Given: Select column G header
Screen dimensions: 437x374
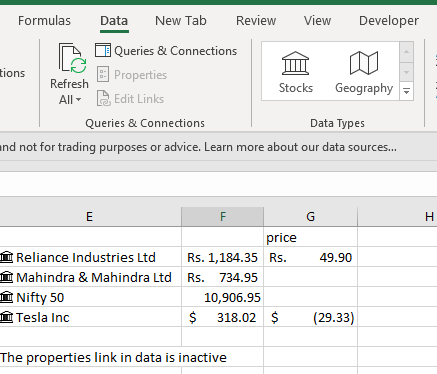Looking at the screenshot, I should click(x=310, y=217).
